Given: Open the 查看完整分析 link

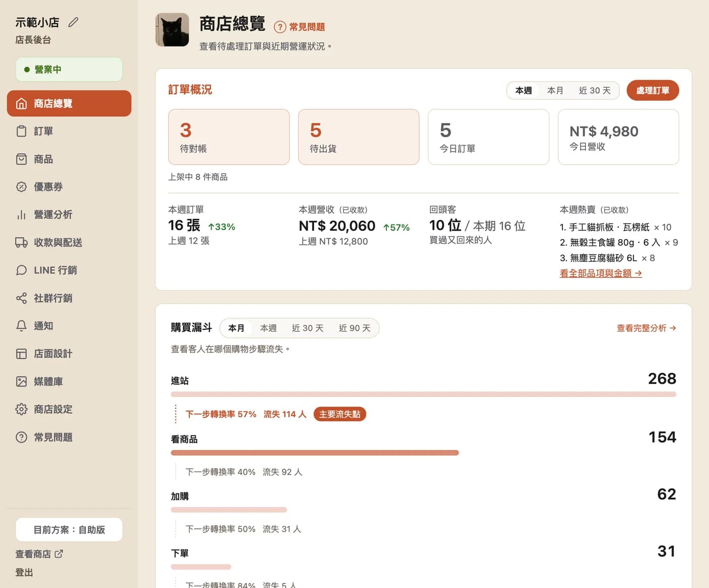Looking at the screenshot, I should pyautogui.click(x=646, y=328).
